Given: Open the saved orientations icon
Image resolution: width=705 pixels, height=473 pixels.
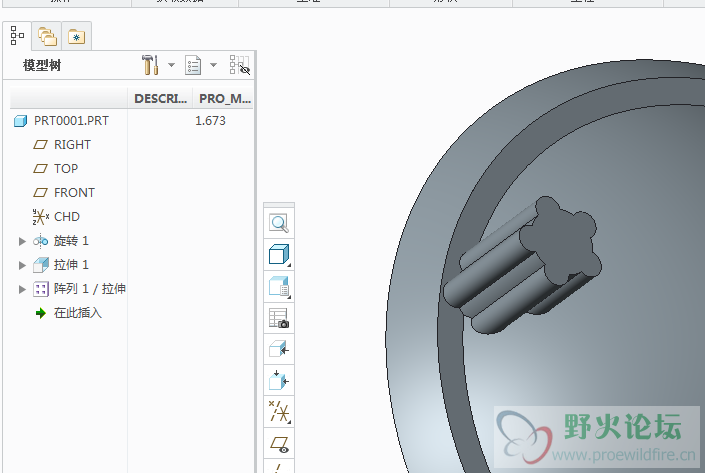Looking at the screenshot, I should (x=279, y=286).
